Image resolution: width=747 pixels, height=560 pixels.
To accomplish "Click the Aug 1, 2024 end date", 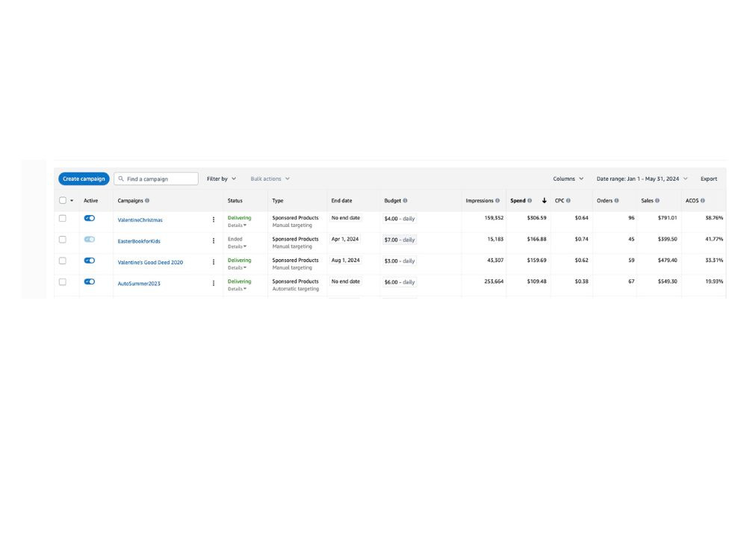I will [x=345, y=260].
